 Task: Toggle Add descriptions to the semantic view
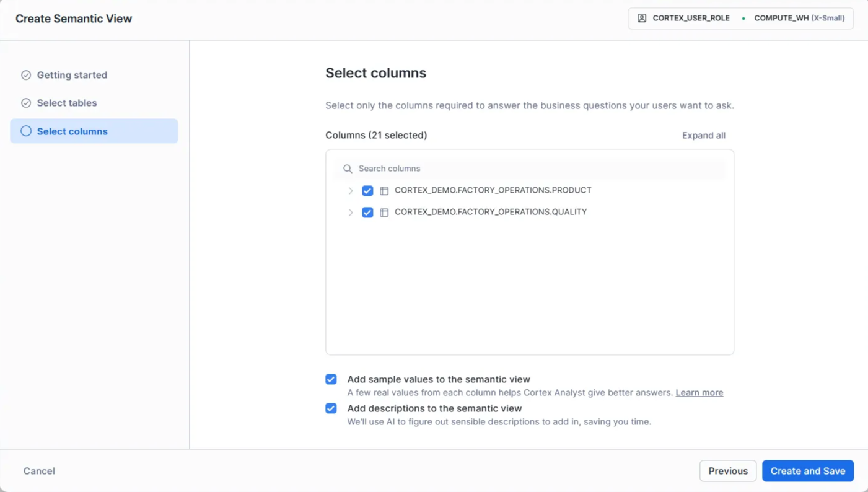(x=331, y=408)
